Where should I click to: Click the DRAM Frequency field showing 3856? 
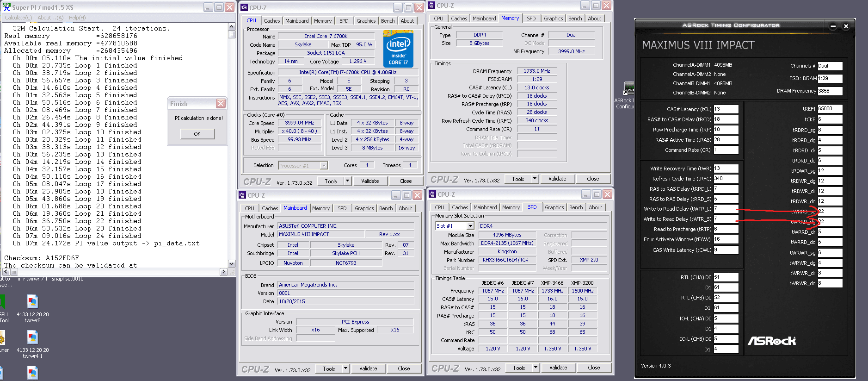830,91
